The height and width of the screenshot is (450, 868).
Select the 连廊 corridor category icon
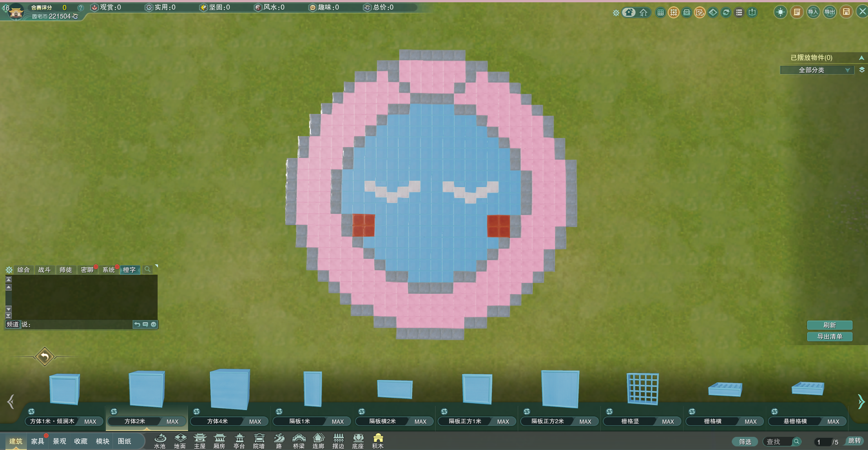[x=318, y=440]
